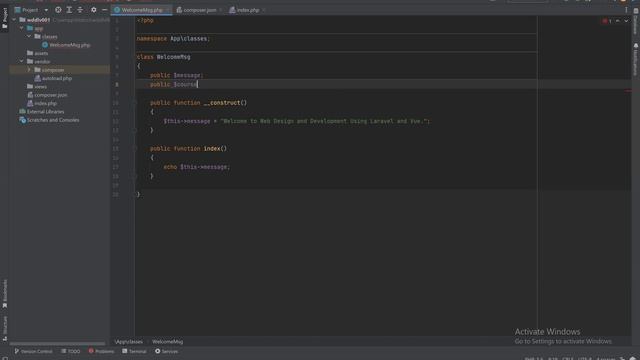Toggle the Project tool window sidebar button
Viewport: 640px width, 360px height.
(x=4, y=18)
